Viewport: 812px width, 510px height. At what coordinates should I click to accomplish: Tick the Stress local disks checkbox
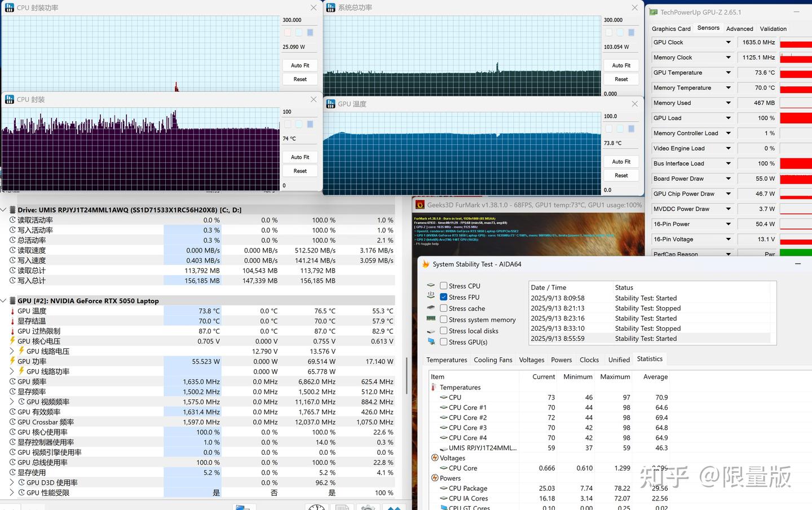point(444,331)
